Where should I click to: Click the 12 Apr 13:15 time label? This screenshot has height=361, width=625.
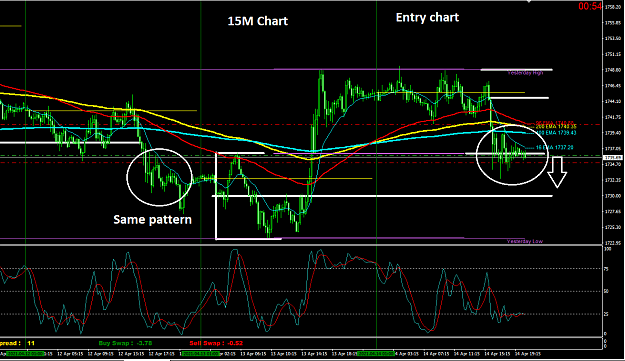click(x=131, y=353)
